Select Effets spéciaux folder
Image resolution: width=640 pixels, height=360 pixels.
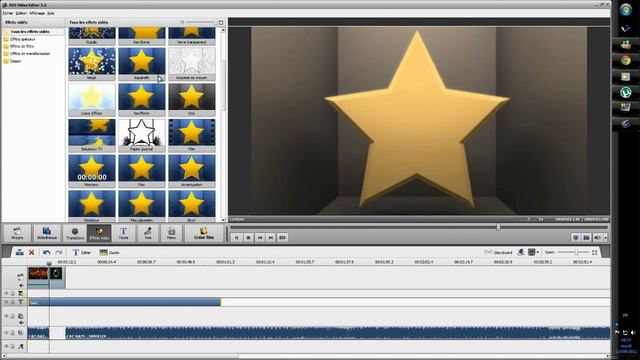(x=22, y=39)
